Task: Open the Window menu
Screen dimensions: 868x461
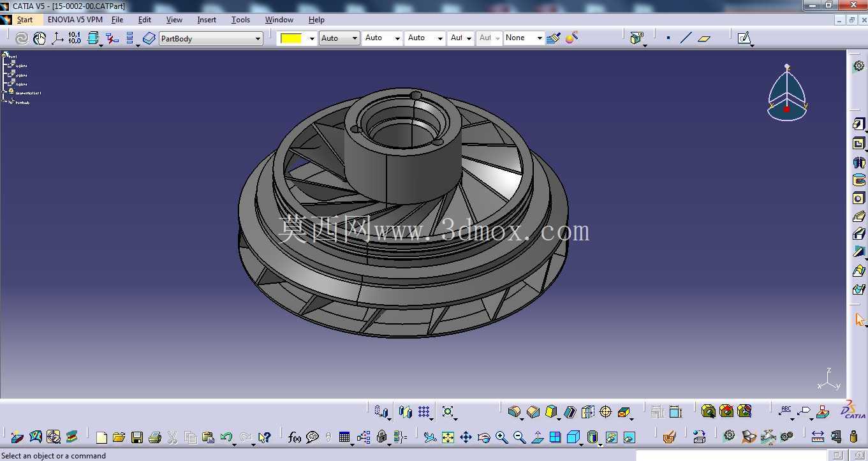Action: pos(279,20)
